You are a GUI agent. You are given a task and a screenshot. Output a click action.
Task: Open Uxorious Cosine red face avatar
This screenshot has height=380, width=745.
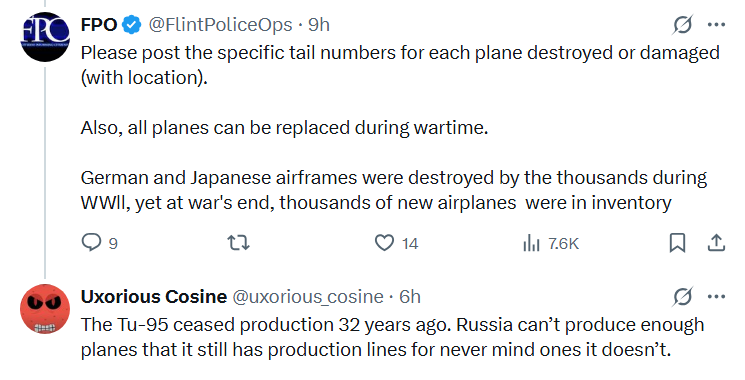(x=45, y=309)
